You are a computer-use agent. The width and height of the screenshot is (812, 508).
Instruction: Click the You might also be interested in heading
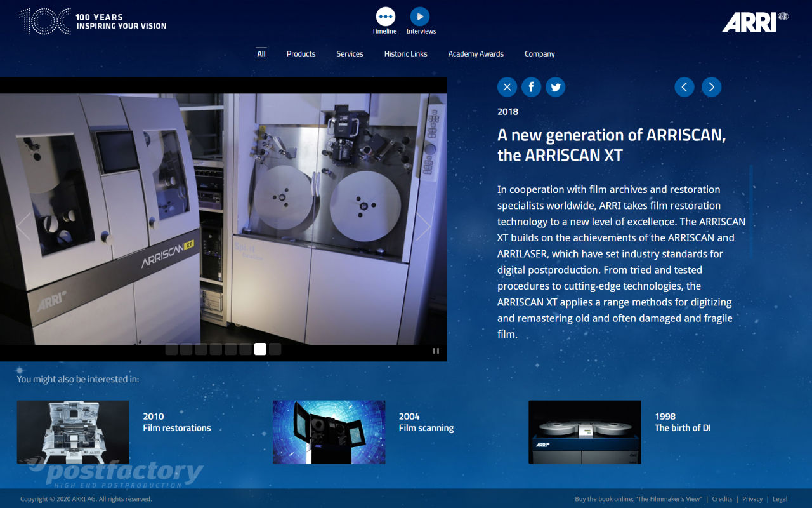pyautogui.click(x=78, y=379)
